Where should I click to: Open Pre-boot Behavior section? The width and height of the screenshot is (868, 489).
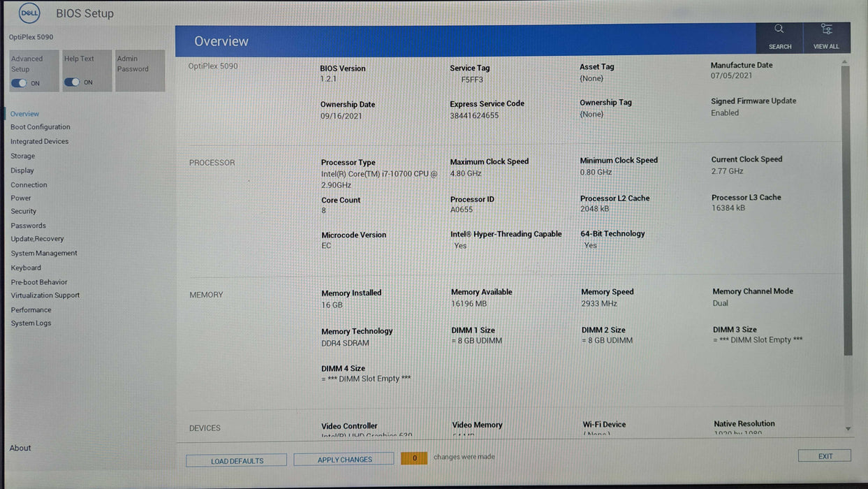pos(39,282)
